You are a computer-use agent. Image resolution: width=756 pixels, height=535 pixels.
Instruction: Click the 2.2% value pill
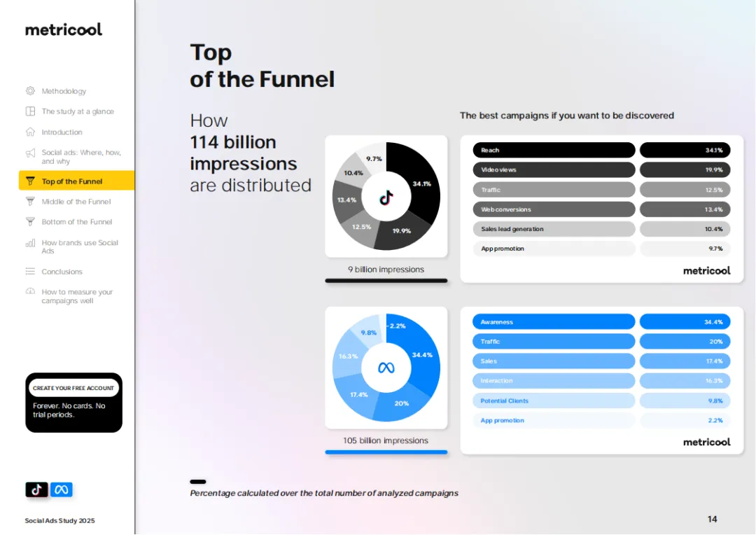tap(685, 420)
